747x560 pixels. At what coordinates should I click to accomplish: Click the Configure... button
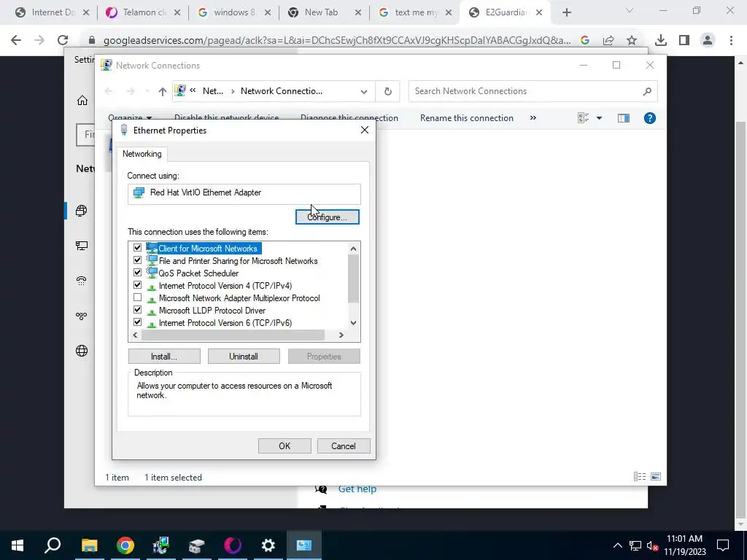[328, 217]
